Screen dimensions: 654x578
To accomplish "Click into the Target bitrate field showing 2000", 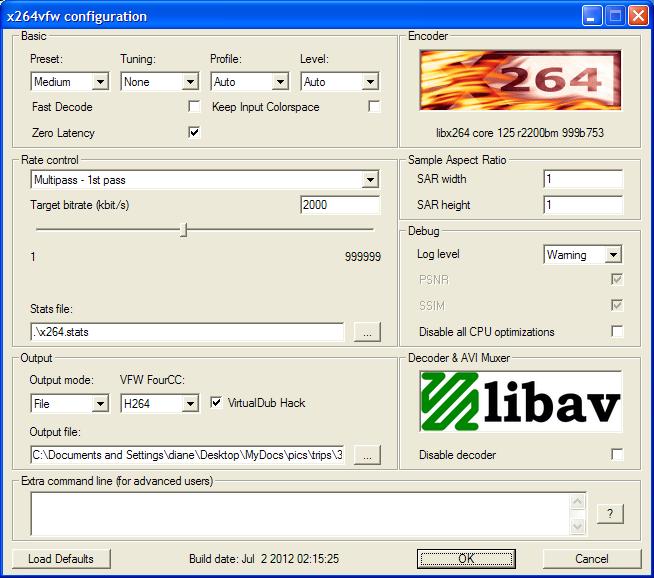I will [340, 205].
